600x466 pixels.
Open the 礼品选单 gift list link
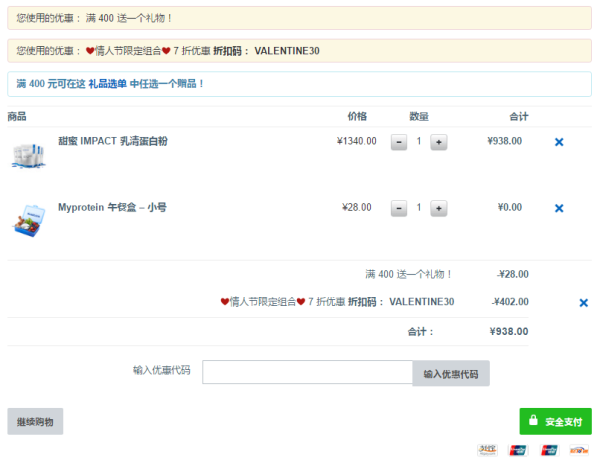click(x=107, y=84)
